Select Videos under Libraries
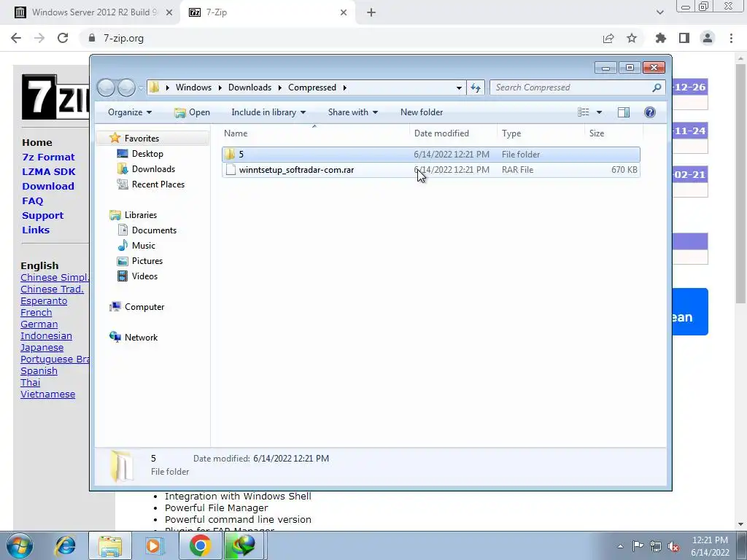This screenshot has height=560, width=747. click(x=144, y=276)
